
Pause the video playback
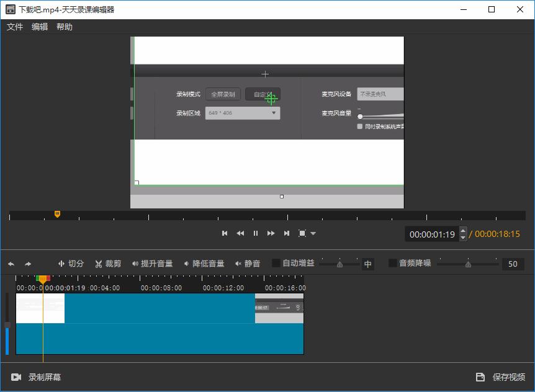(256, 233)
